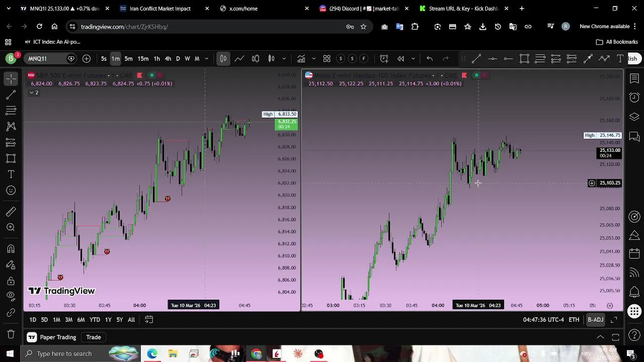Open the All Bookmarks folder
Screen dimensions: 644x362
[x=617, y=42]
